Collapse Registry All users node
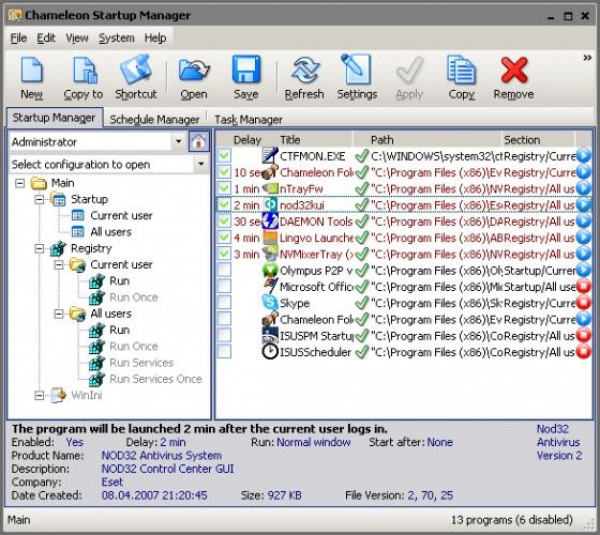600x535 pixels. coord(59,314)
